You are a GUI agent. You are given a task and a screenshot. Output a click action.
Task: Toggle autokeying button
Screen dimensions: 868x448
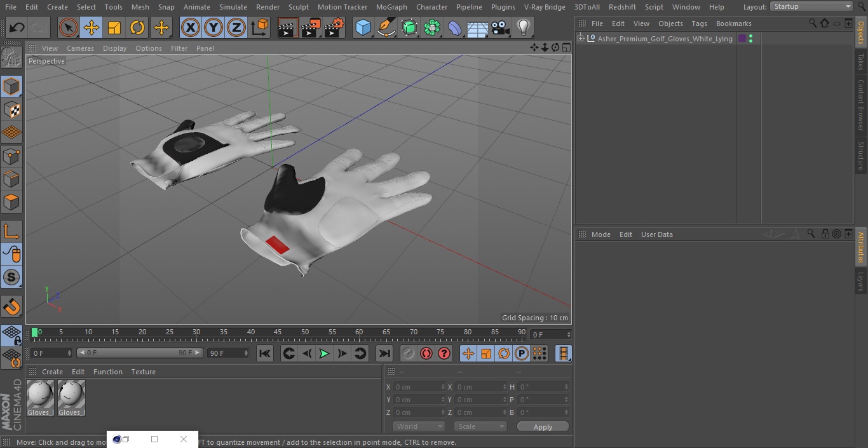[x=426, y=353]
